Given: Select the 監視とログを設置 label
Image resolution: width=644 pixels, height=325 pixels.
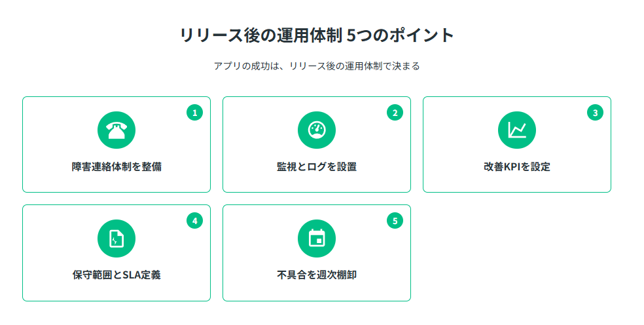Looking at the screenshot, I should (x=317, y=166).
